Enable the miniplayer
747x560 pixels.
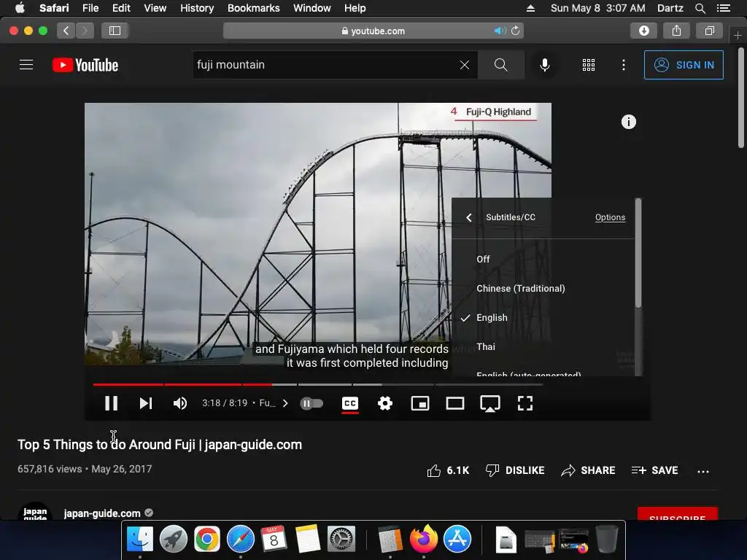coord(419,403)
